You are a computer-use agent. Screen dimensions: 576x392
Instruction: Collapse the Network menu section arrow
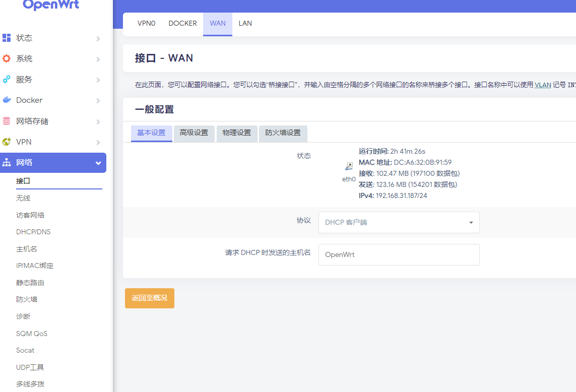[98, 163]
